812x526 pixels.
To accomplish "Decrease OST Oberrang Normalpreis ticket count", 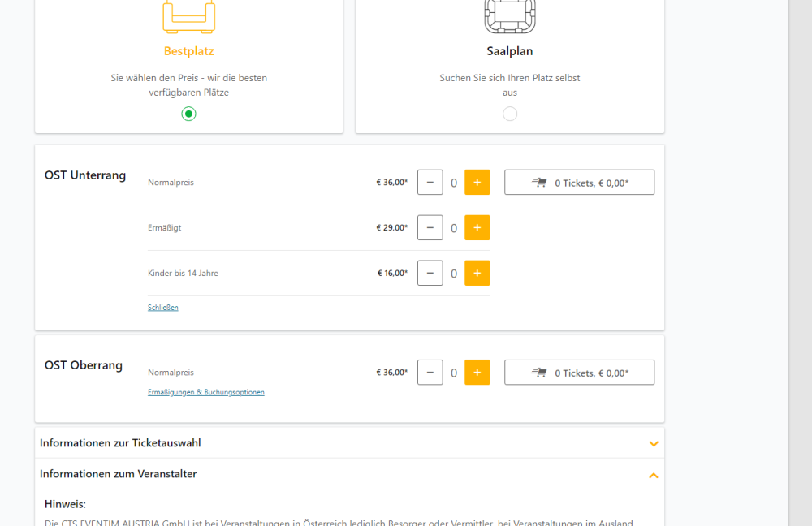I will (x=430, y=373).
